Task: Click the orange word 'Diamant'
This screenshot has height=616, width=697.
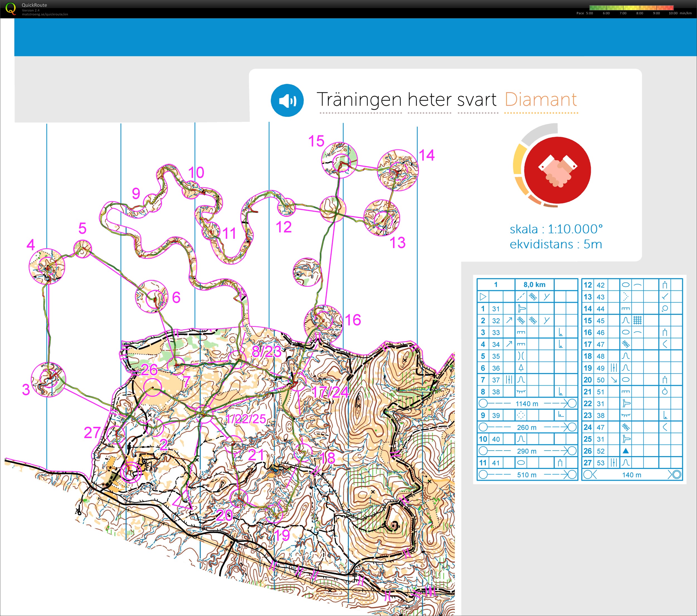Action: click(541, 100)
